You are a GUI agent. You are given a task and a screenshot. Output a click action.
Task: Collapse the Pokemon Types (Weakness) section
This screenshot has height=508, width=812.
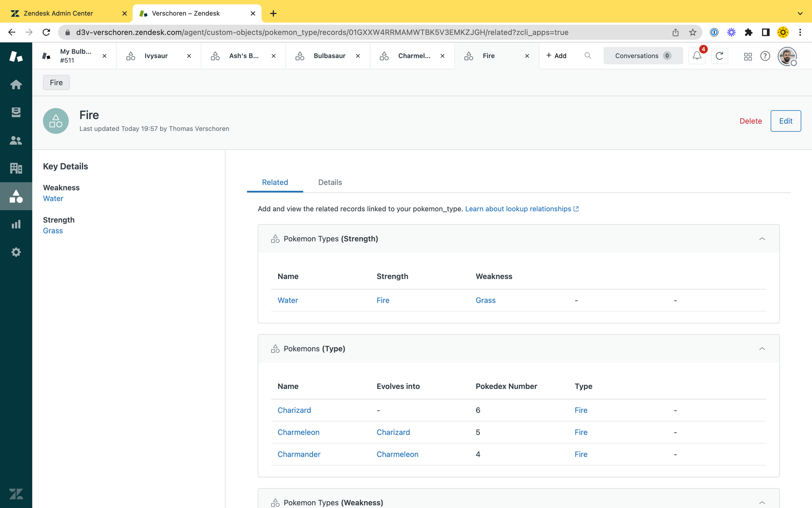click(762, 503)
